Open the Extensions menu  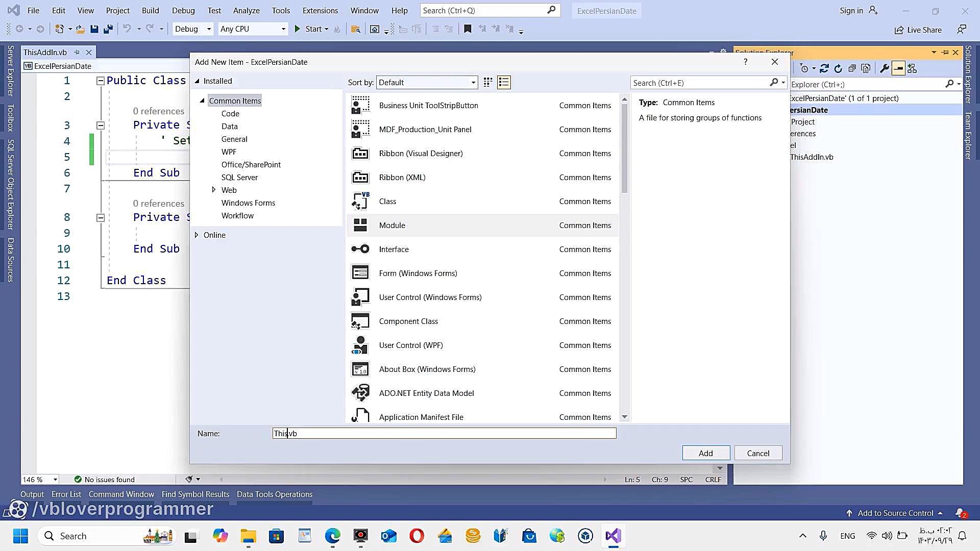point(320,10)
